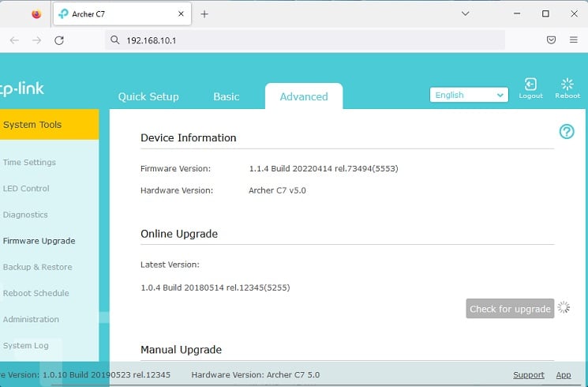Switch to the Quick Setup tab
Viewport: 588px width, 387px height.
[x=148, y=97]
